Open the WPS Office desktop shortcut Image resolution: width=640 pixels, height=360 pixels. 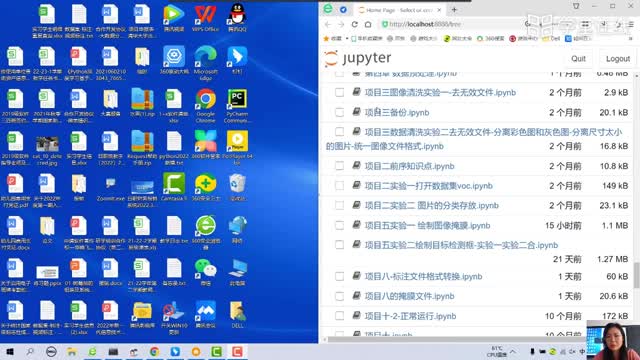pos(205,18)
